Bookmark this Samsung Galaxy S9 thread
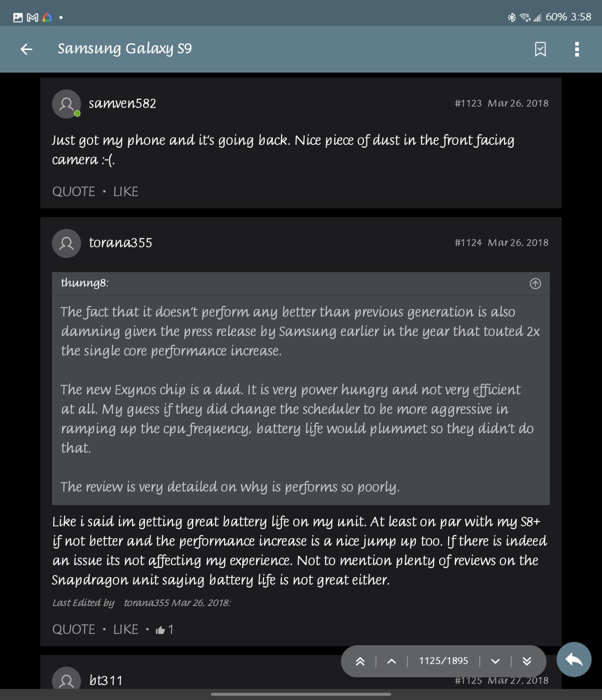The image size is (602, 700). coord(540,49)
